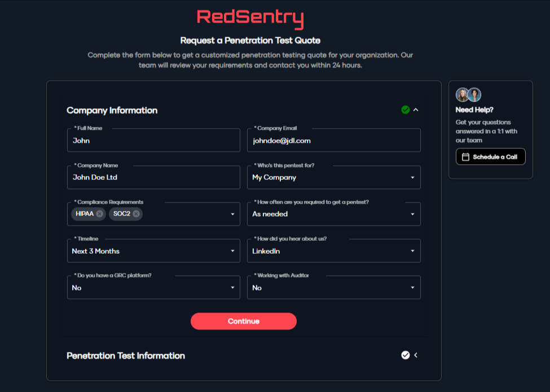Select the Company Information header
The width and height of the screenshot is (550, 392).
pyautogui.click(x=112, y=110)
